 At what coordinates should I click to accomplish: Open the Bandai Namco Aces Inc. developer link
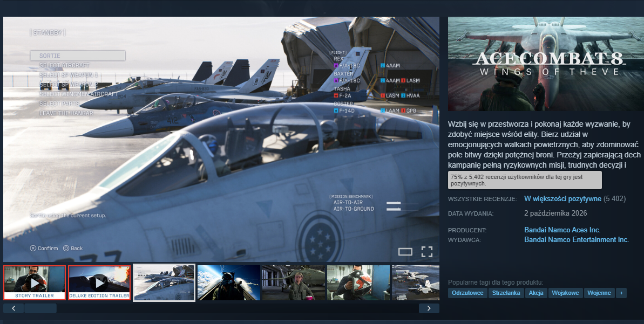click(562, 230)
